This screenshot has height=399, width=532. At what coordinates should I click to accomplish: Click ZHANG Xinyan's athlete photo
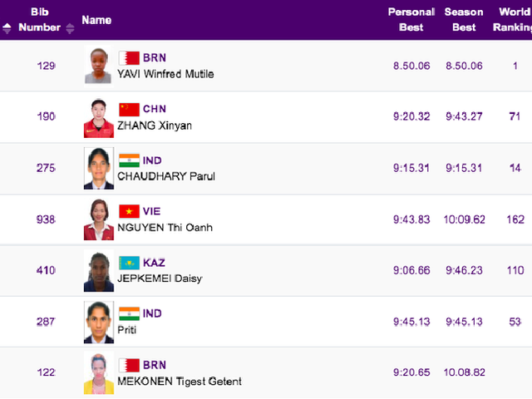point(98,117)
